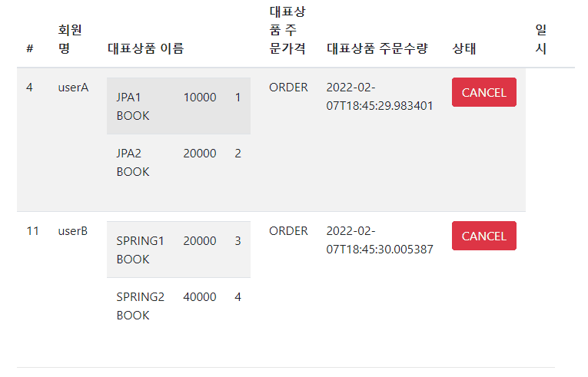The image size is (588, 377).
Task: Click the SPRING1 BOOK item name
Action: coord(140,250)
